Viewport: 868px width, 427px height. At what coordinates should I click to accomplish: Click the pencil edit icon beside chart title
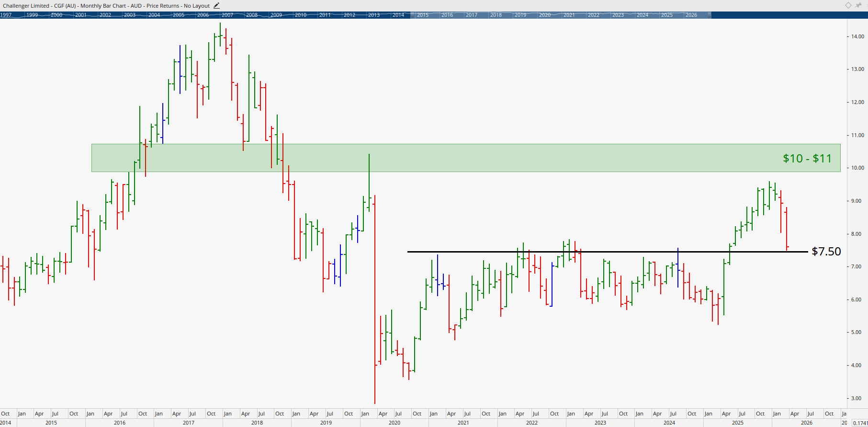(x=216, y=6)
